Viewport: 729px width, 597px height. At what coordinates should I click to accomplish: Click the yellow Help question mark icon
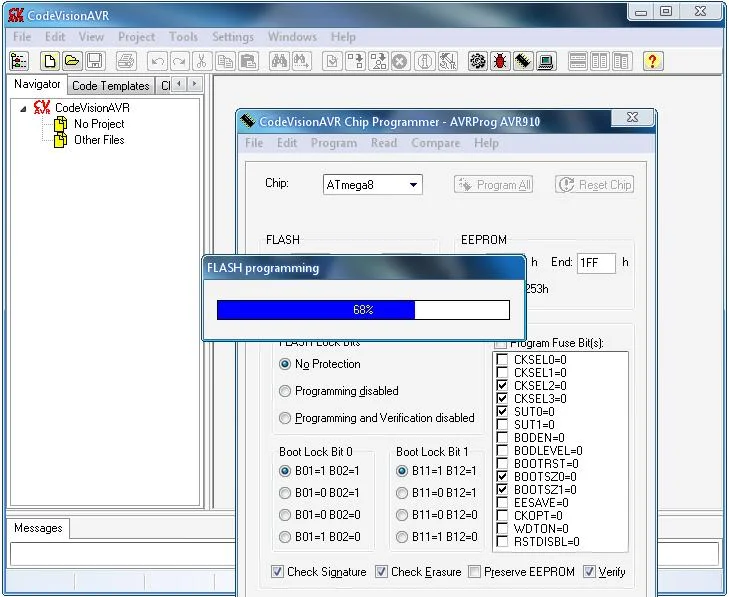click(652, 61)
